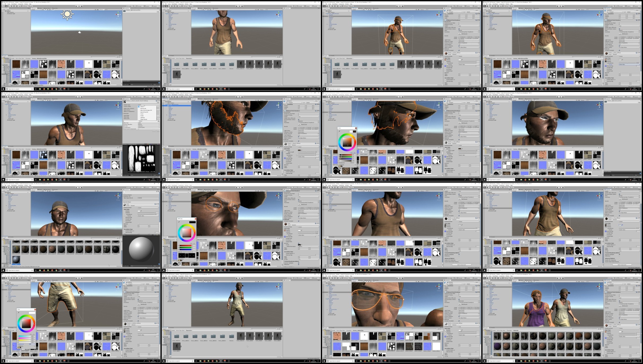Click the RGB 0-255 mode button in HDR Color
Image resolution: width=643 pixels, height=364 pixels.
[x=193, y=243]
